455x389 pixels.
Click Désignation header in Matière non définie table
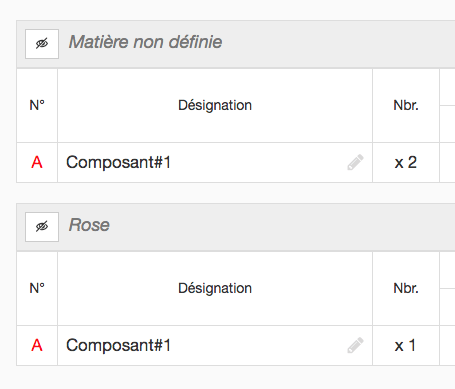coord(215,105)
